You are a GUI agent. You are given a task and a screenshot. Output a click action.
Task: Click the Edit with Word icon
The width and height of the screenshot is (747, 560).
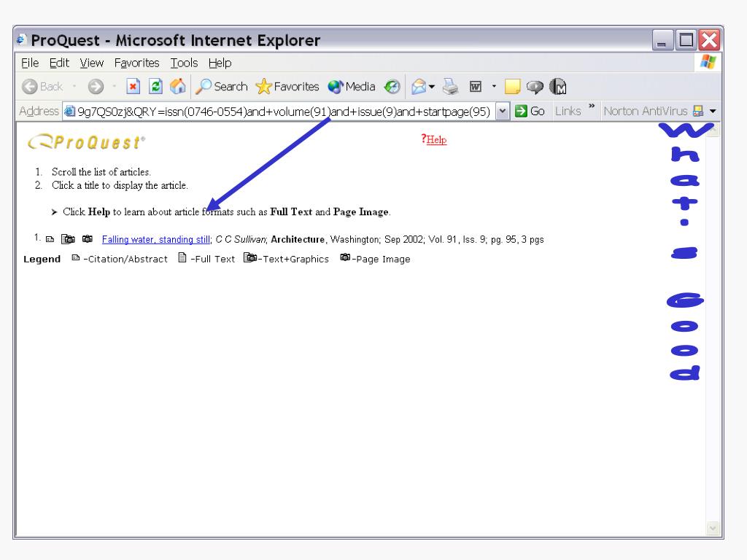coord(476,87)
